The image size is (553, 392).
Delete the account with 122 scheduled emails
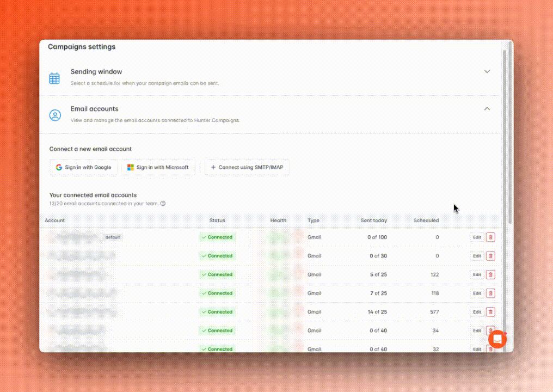click(490, 274)
